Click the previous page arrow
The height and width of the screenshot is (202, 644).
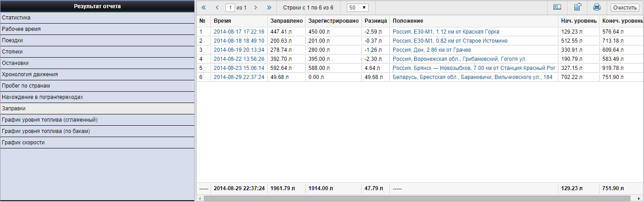[217, 8]
